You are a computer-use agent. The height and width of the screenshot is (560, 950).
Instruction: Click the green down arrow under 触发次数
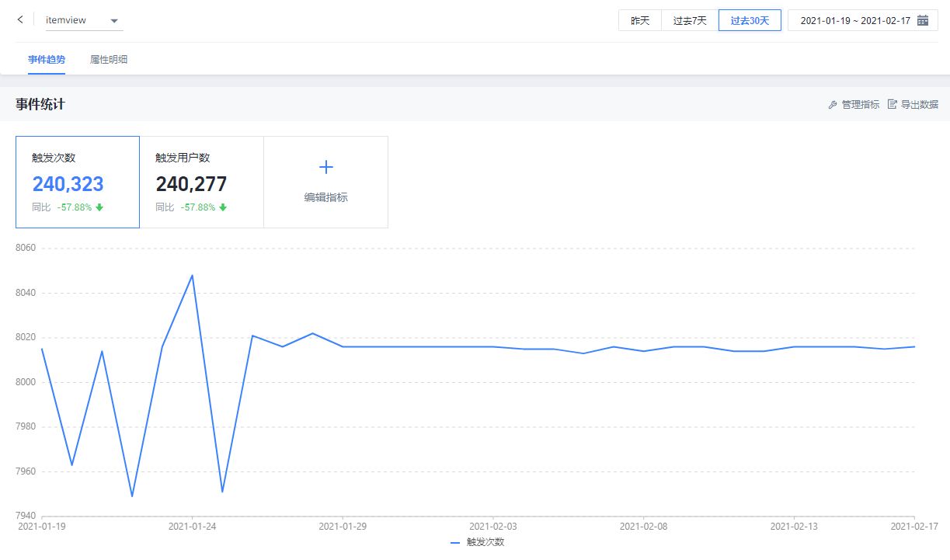coord(99,207)
